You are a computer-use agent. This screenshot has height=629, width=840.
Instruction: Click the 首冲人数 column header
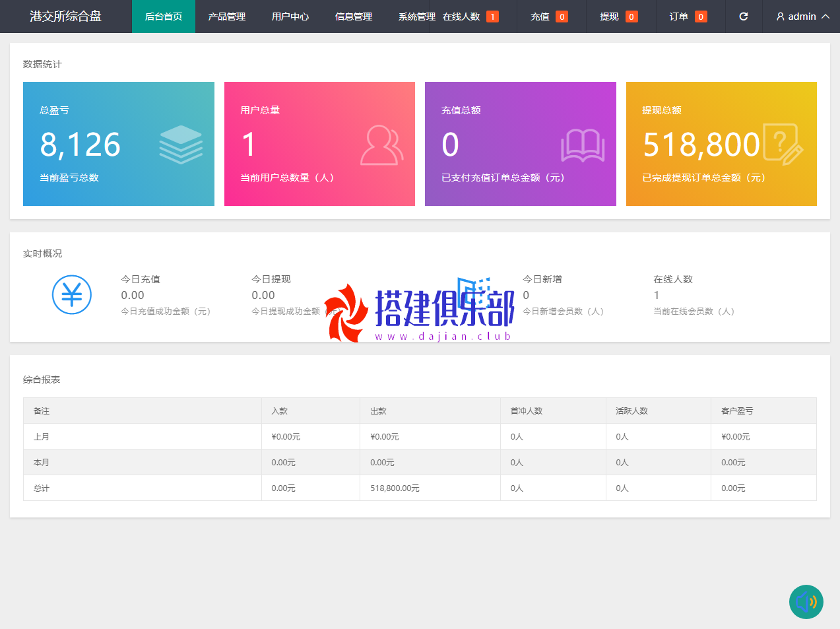[x=527, y=411]
